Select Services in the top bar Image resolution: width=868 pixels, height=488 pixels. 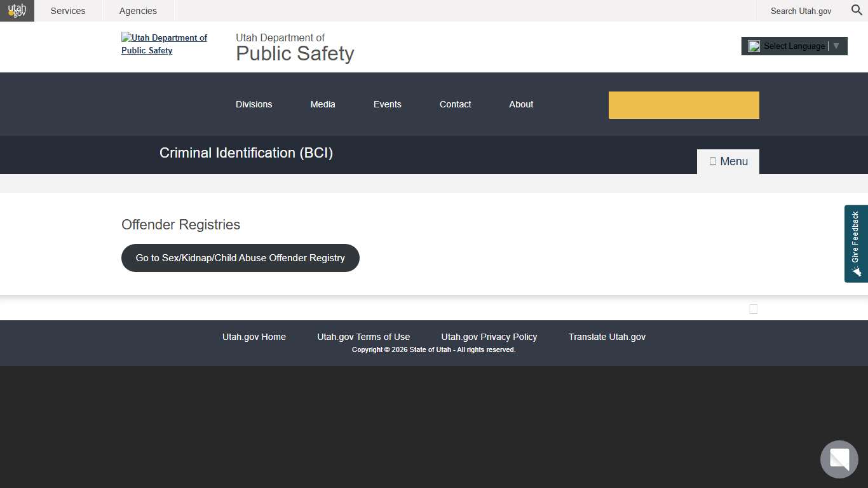(x=67, y=10)
